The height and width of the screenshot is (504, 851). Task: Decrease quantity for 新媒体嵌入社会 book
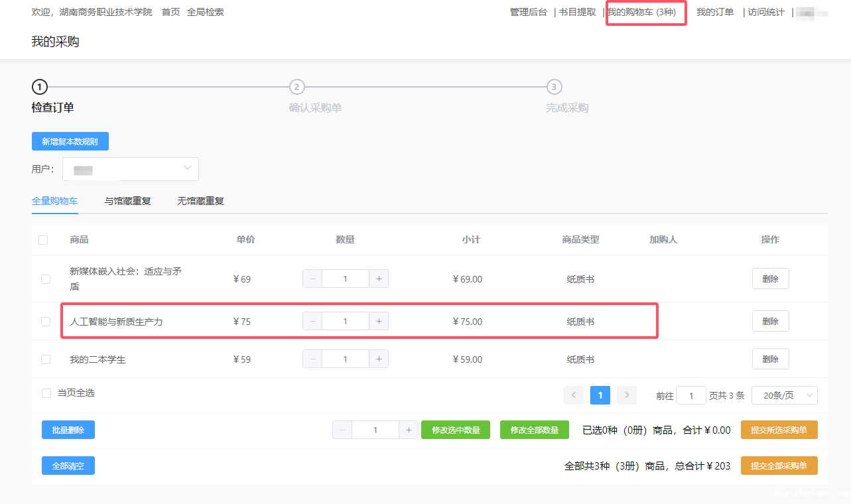tap(312, 279)
